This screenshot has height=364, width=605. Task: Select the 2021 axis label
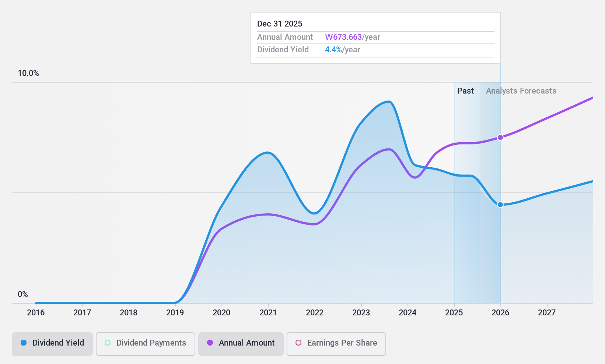tap(268, 313)
